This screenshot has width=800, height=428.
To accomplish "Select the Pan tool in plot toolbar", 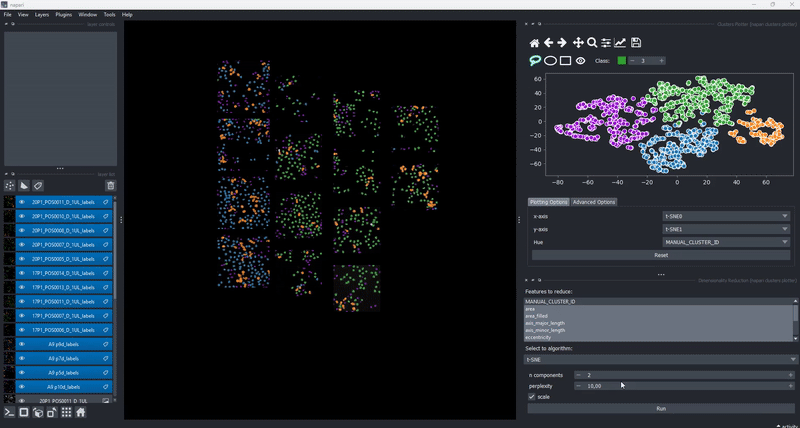I will pyautogui.click(x=578, y=43).
